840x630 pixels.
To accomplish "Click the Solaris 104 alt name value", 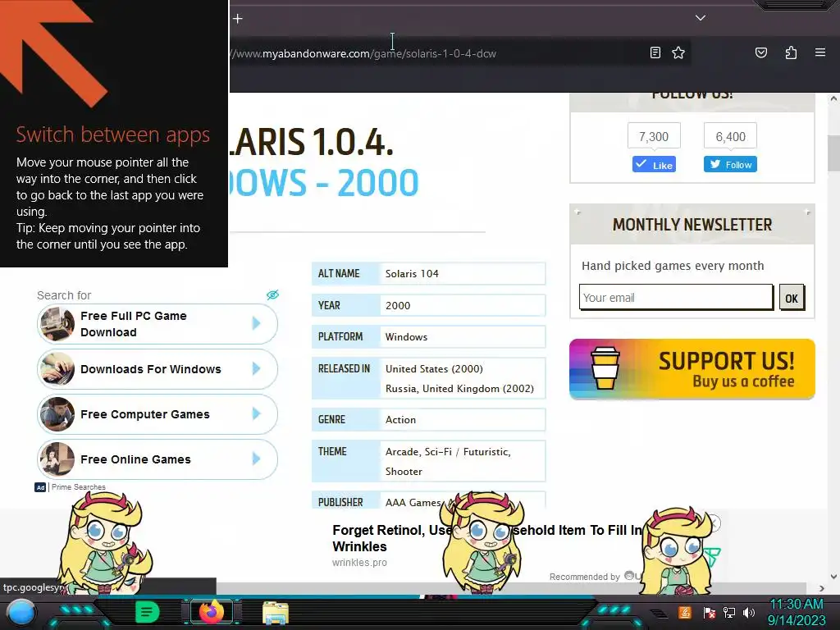I will tap(412, 274).
